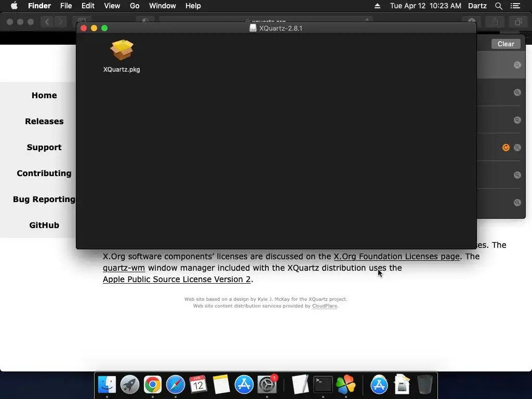Open the Dartz user menu
This screenshot has height=399, width=532.
pos(477,6)
